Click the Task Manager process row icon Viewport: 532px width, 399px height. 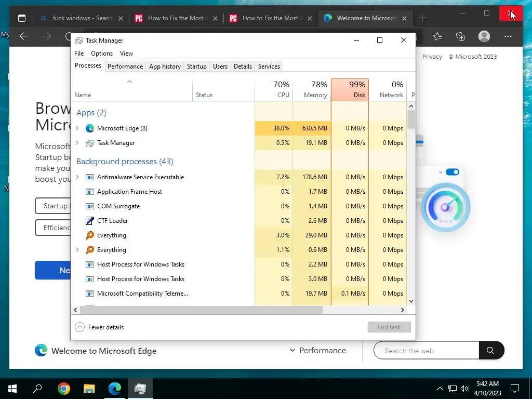89,143
